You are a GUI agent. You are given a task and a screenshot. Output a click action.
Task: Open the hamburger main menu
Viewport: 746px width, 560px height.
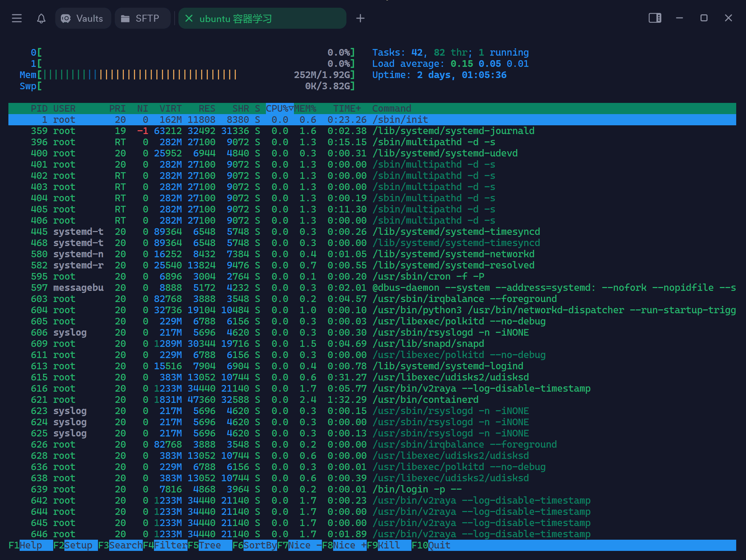(16, 18)
